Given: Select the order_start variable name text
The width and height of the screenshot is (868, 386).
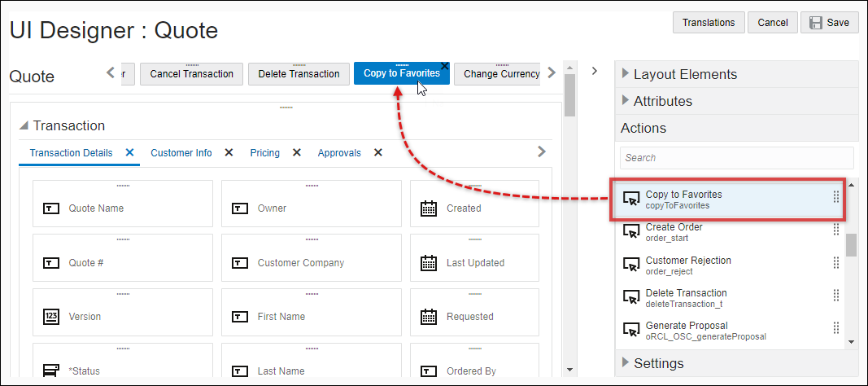Looking at the screenshot, I should click(x=666, y=239).
